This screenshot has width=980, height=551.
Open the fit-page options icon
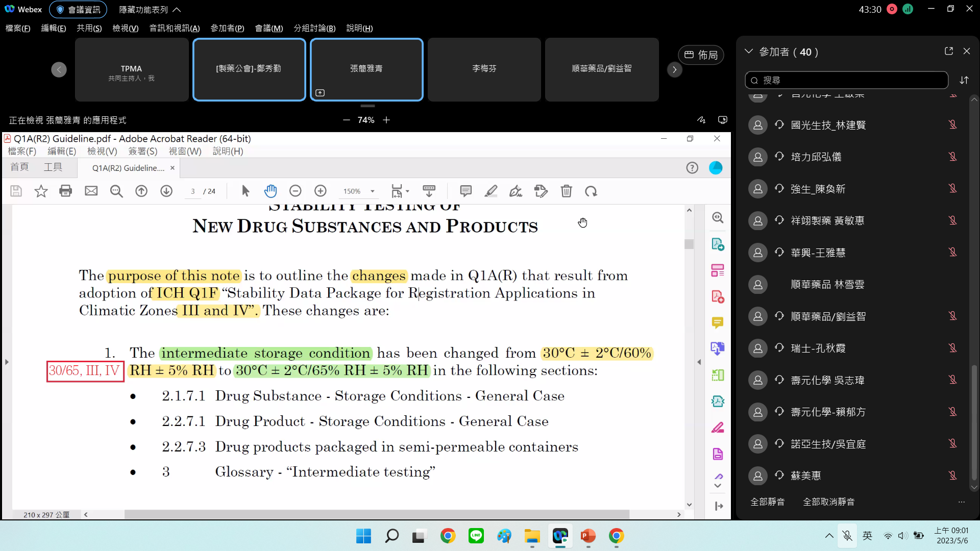point(400,191)
